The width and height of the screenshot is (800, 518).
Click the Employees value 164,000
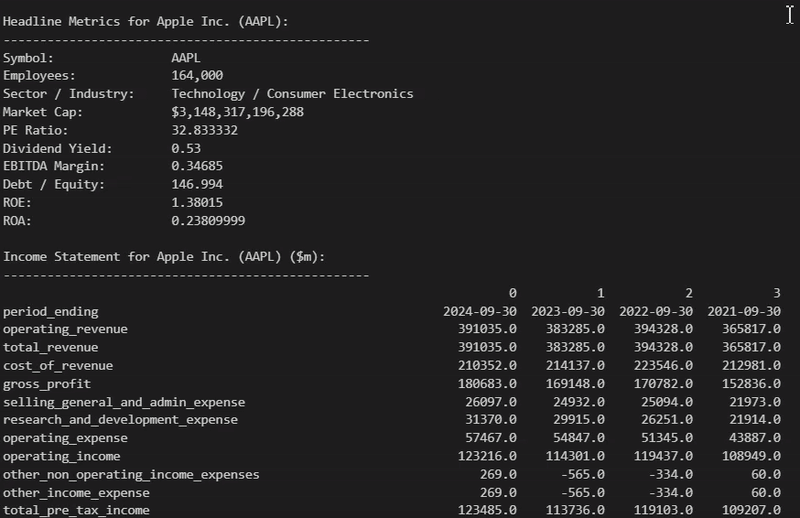[x=197, y=76]
